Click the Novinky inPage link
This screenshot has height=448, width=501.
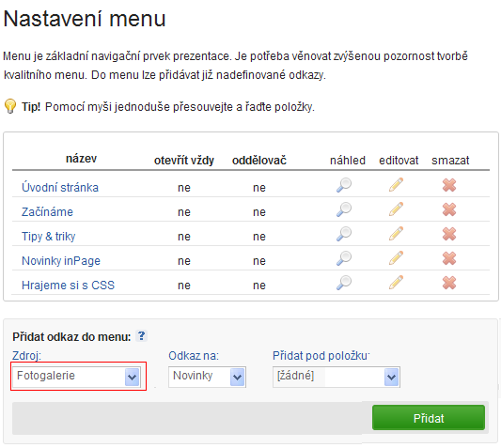(x=61, y=261)
